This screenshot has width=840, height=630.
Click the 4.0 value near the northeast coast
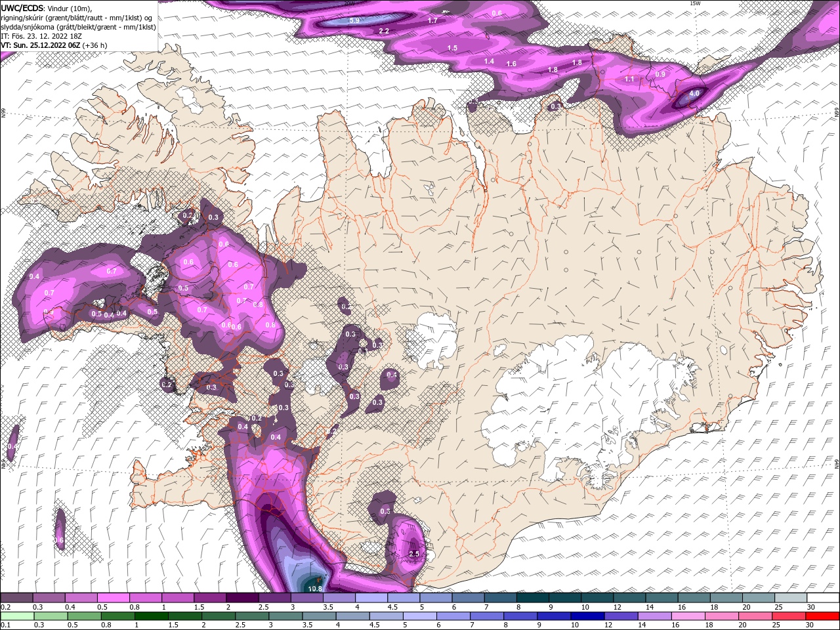(x=694, y=94)
